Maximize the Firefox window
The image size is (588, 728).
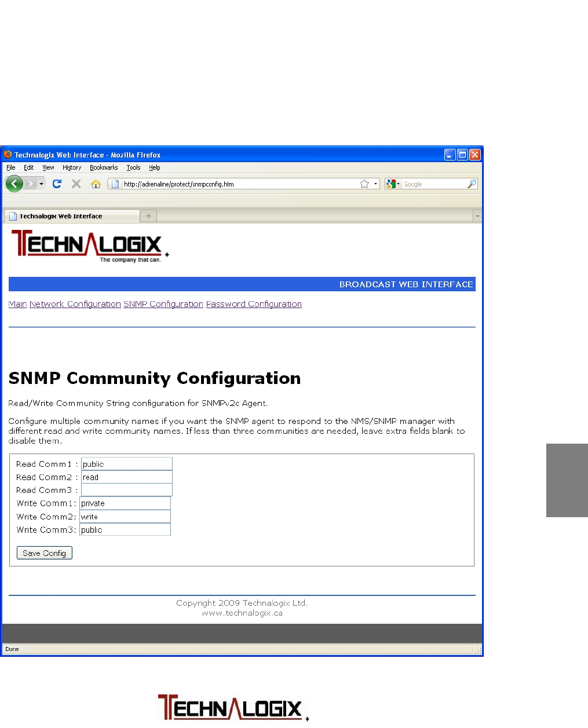click(x=462, y=155)
